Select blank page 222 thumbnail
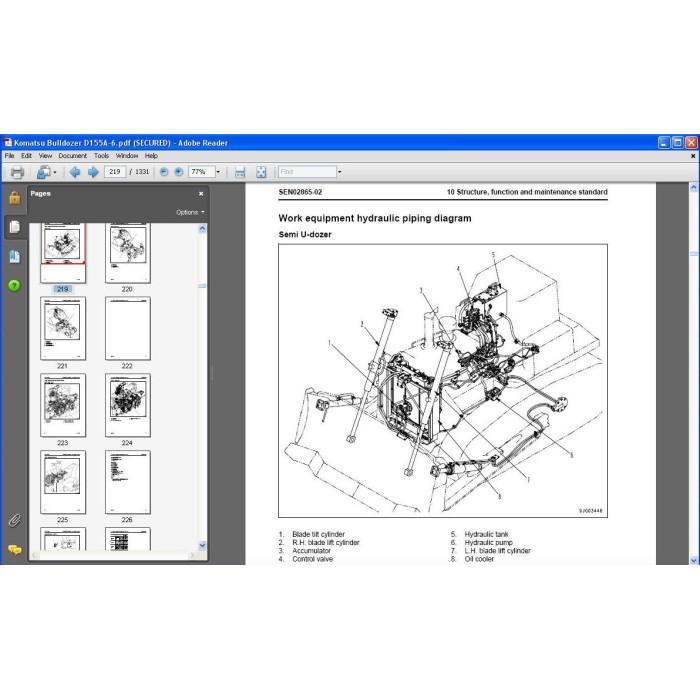700x700 pixels. [128, 328]
